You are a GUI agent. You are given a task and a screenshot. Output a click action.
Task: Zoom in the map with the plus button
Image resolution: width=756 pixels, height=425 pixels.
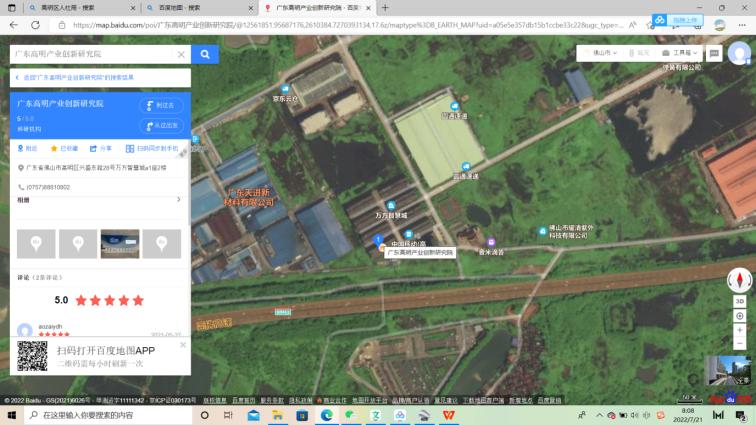click(740, 330)
